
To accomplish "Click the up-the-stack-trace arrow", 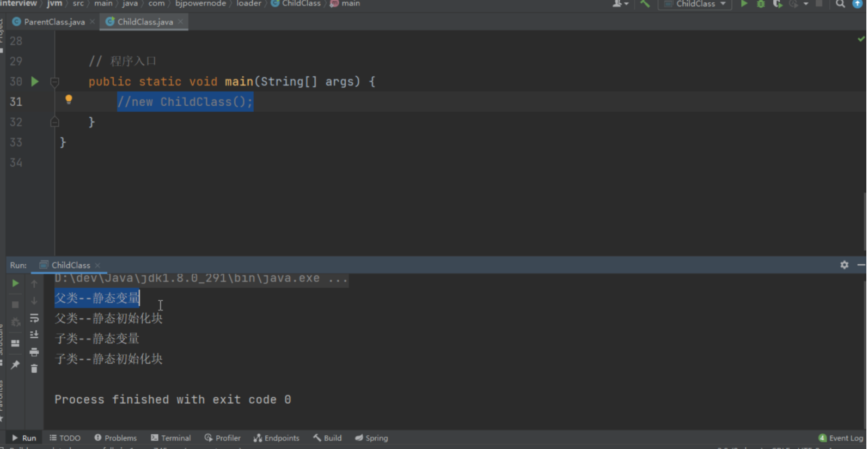I will (x=34, y=283).
